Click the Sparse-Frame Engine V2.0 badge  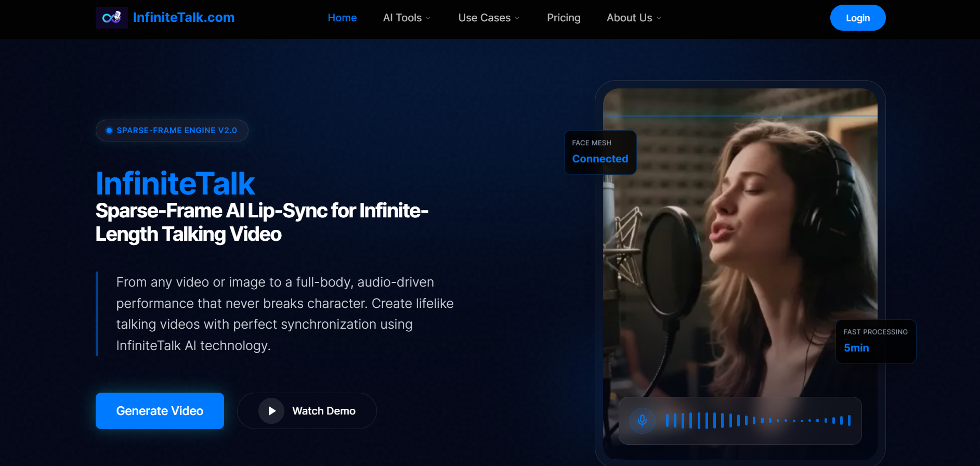point(172,131)
